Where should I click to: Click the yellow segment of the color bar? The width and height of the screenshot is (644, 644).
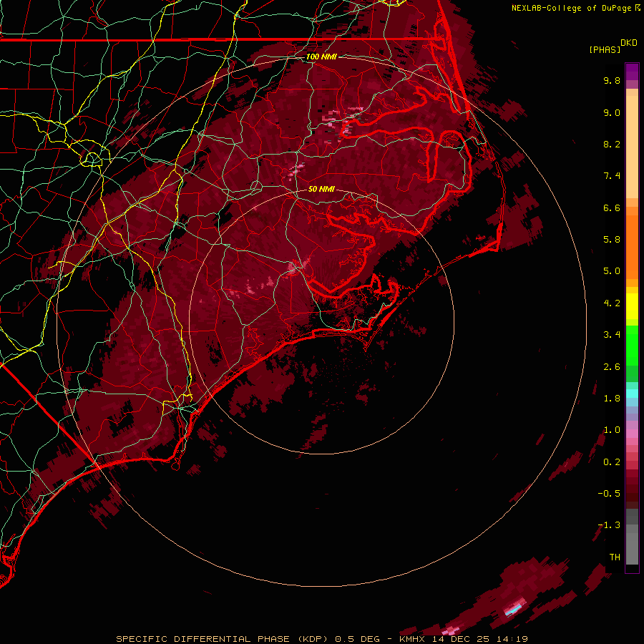click(x=632, y=306)
